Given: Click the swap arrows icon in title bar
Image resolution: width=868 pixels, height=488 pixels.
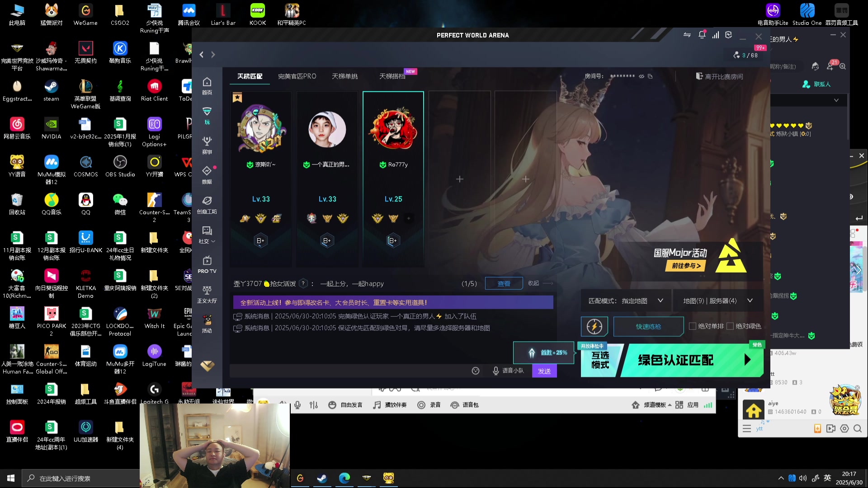Looking at the screenshot, I should pos(687,35).
